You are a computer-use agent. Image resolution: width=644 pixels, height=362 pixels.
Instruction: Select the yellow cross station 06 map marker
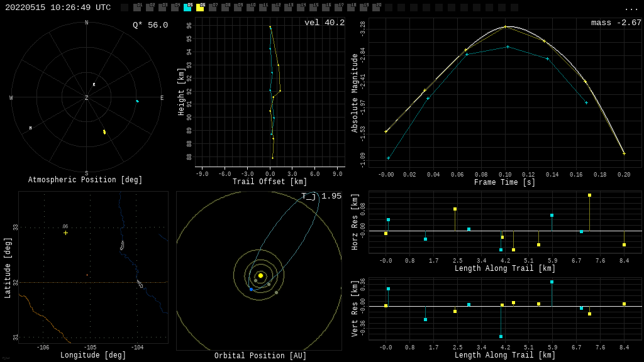tap(65, 233)
